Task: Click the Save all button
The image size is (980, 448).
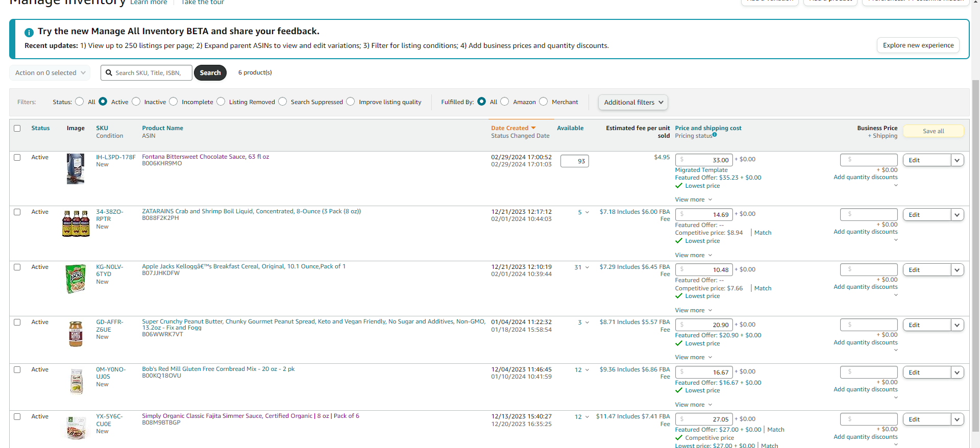Action: click(934, 131)
